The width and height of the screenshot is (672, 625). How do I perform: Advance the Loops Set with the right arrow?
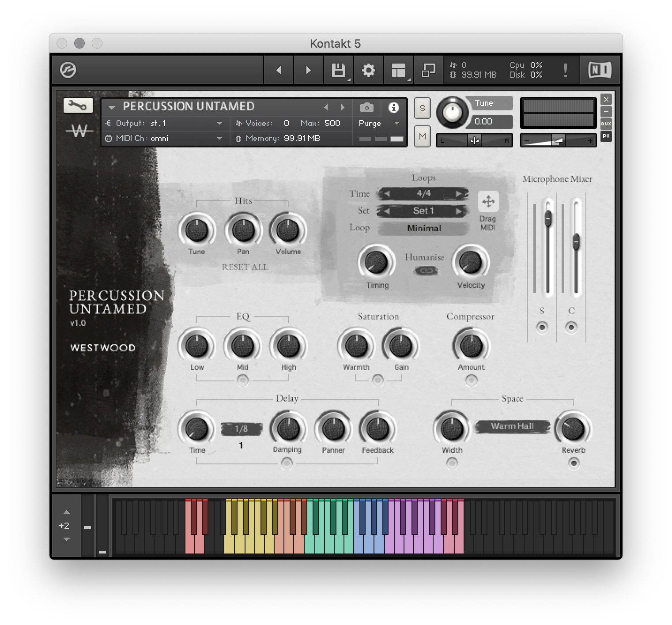[x=459, y=211]
